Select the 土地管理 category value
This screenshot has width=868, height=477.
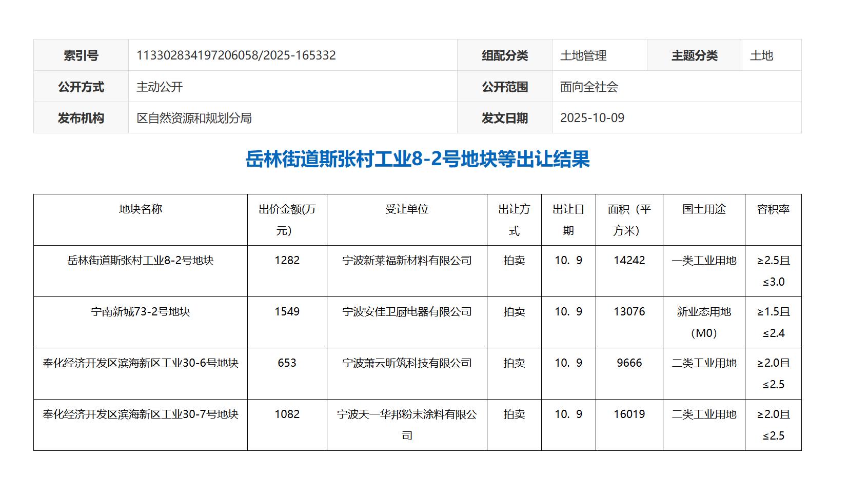[583, 55]
